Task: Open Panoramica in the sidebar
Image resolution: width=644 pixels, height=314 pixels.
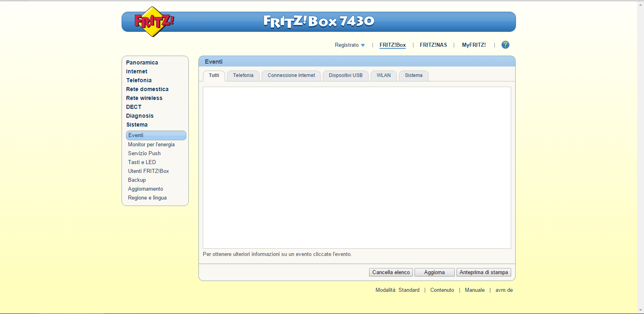Action: tap(142, 62)
